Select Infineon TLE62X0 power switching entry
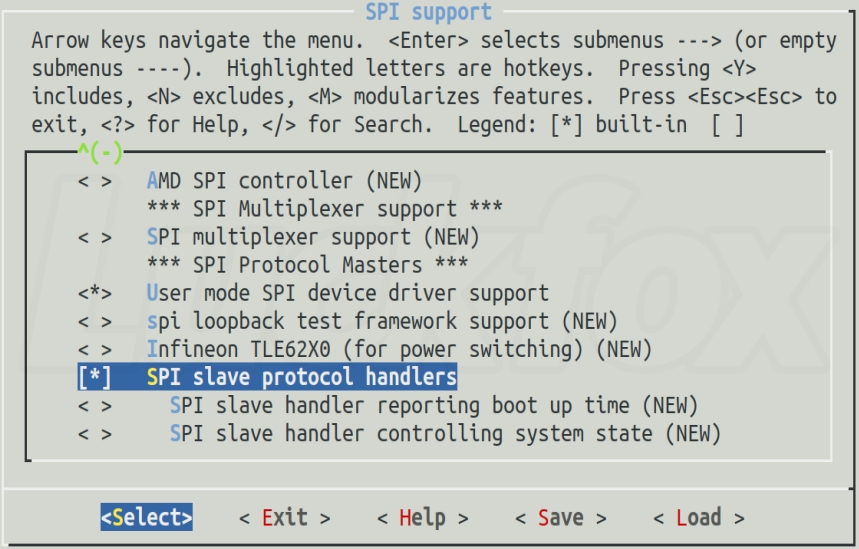Screen dimensions: 859x549 [x=399, y=349]
